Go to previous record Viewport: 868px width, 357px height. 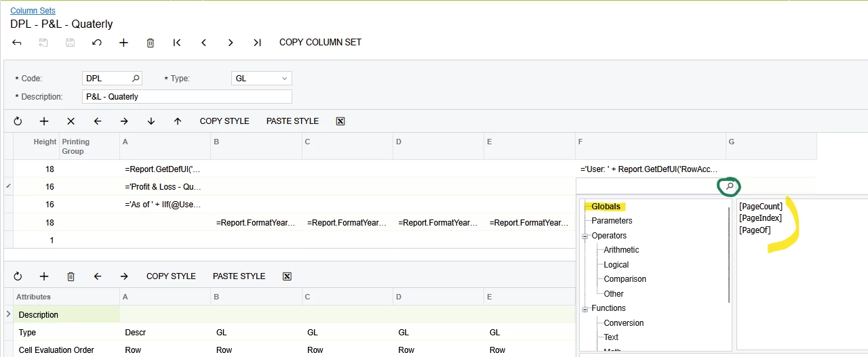click(204, 43)
